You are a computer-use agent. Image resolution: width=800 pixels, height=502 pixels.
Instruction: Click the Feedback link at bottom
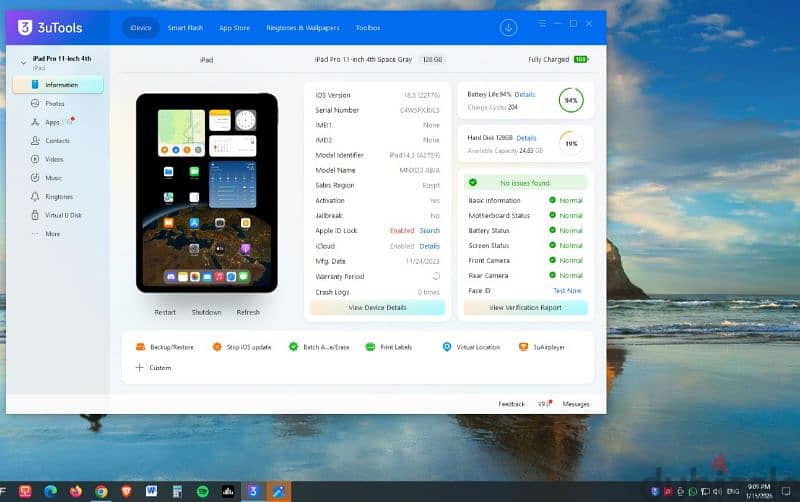pos(511,404)
